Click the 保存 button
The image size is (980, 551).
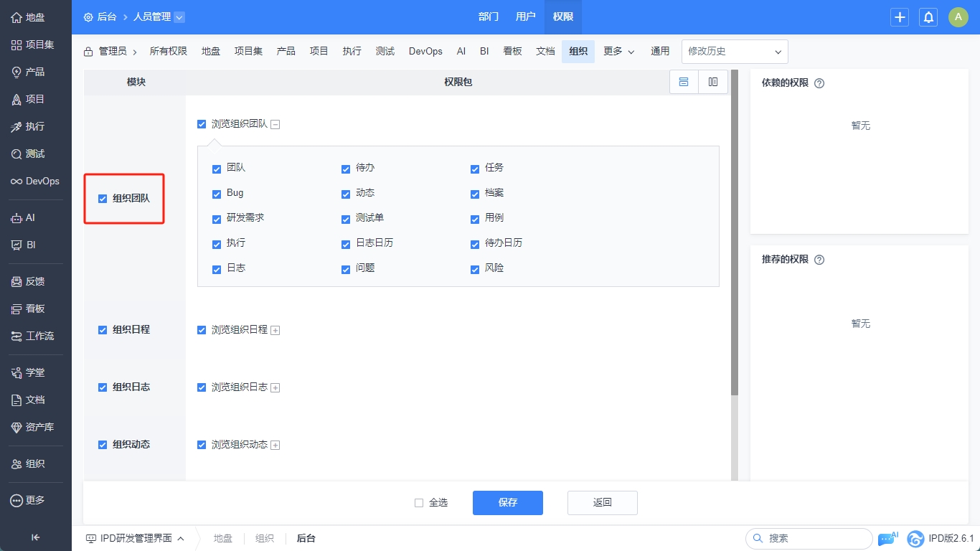(x=507, y=503)
